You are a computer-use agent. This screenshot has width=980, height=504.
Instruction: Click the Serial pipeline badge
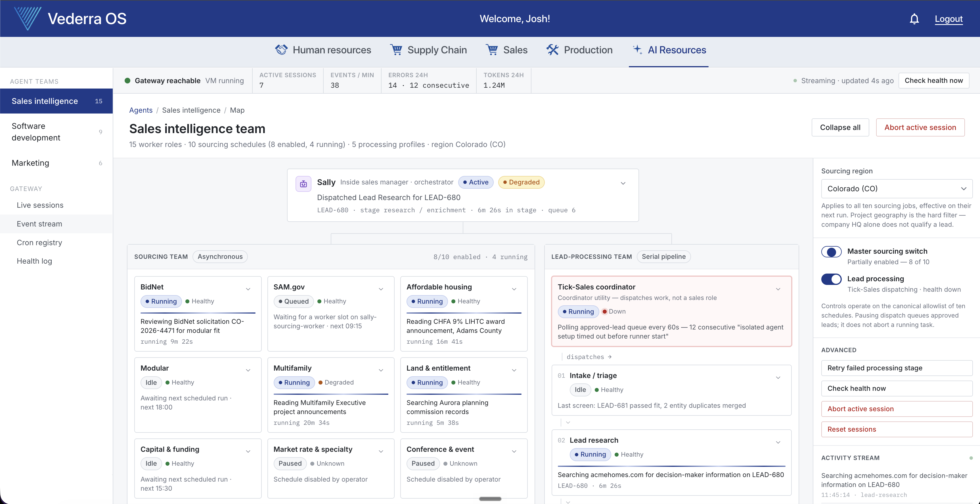click(x=663, y=257)
